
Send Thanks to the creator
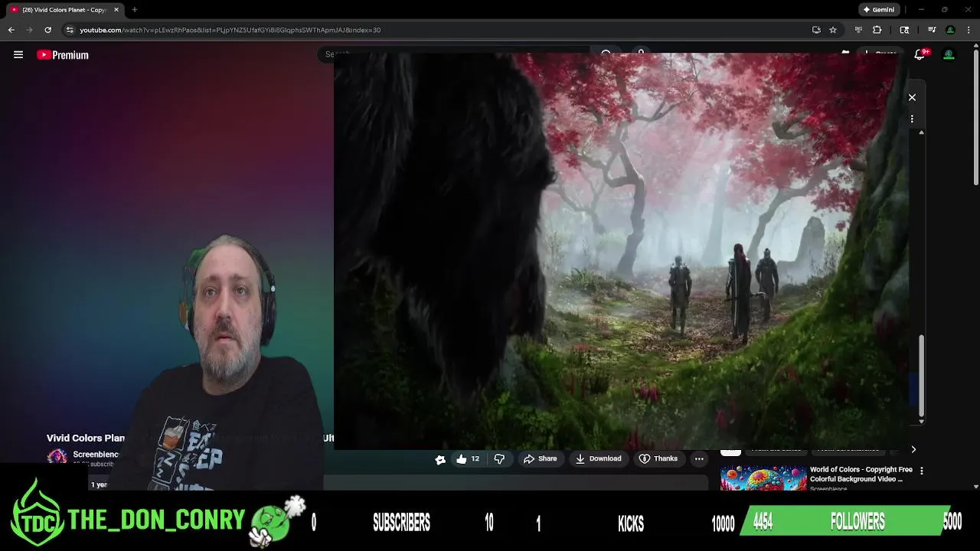[x=658, y=458]
